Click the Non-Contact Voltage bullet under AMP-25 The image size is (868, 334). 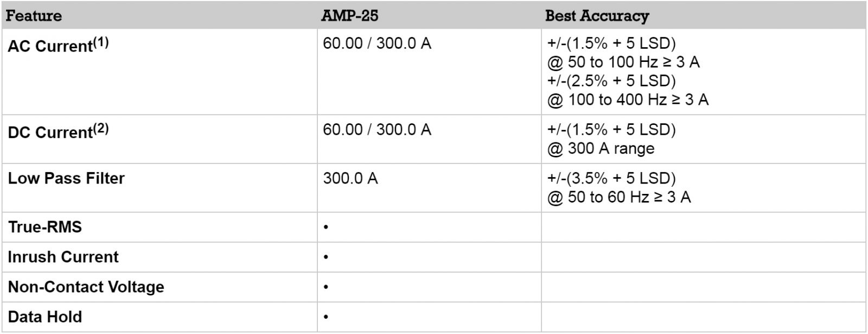326,287
